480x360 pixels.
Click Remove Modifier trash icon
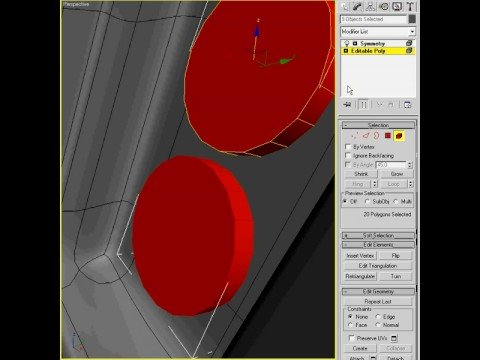tap(391, 105)
